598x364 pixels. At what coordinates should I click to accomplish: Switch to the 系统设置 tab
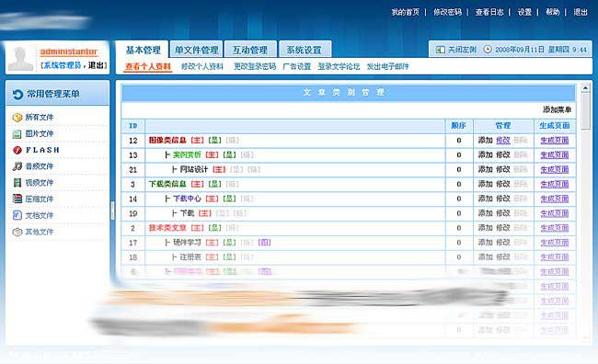click(304, 51)
